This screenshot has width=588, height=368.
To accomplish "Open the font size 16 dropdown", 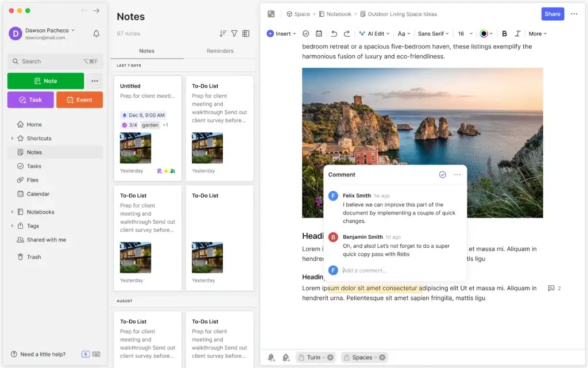I will click(465, 33).
